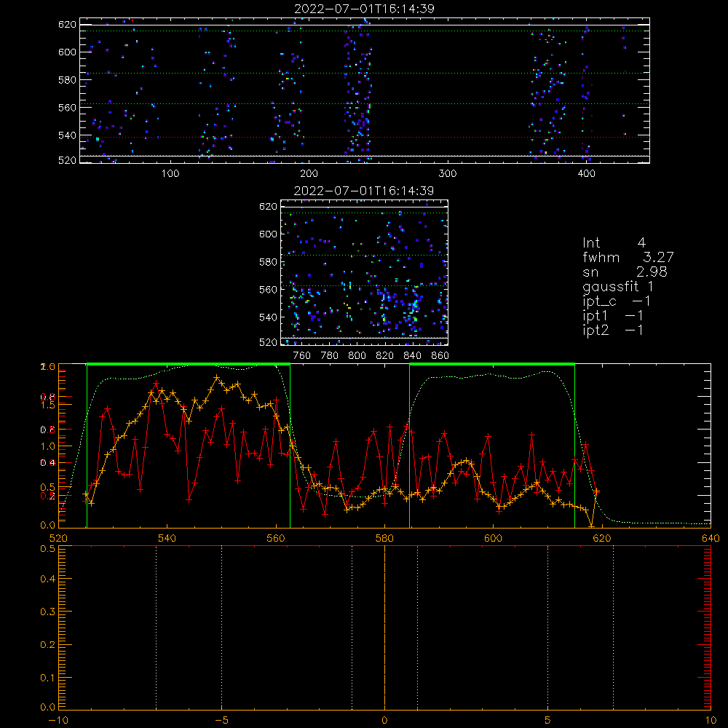Select the 'sn 2.98' readout
The image size is (728, 728).
coord(625,272)
